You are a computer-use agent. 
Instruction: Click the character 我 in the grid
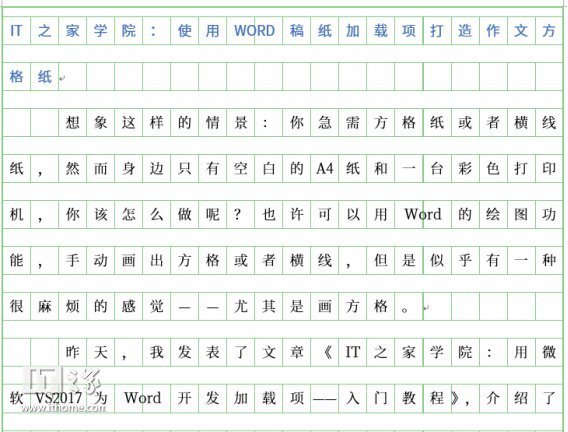pyautogui.click(x=156, y=352)
